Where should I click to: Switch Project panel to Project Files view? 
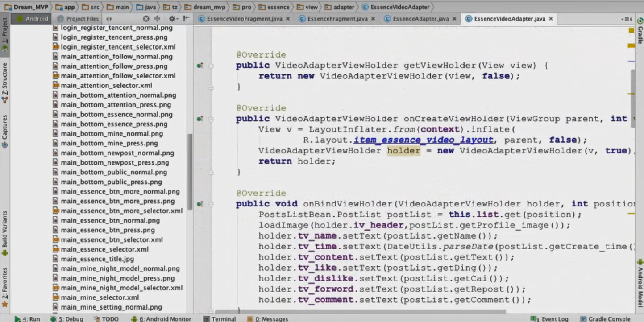tap(78, 19)
